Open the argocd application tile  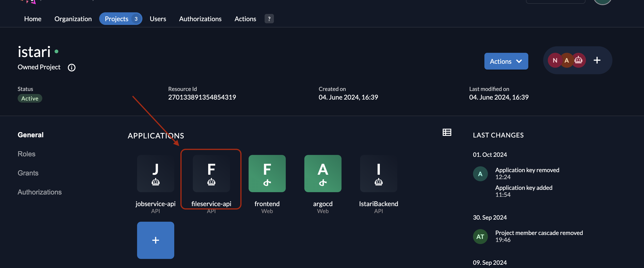coord(323,173)
